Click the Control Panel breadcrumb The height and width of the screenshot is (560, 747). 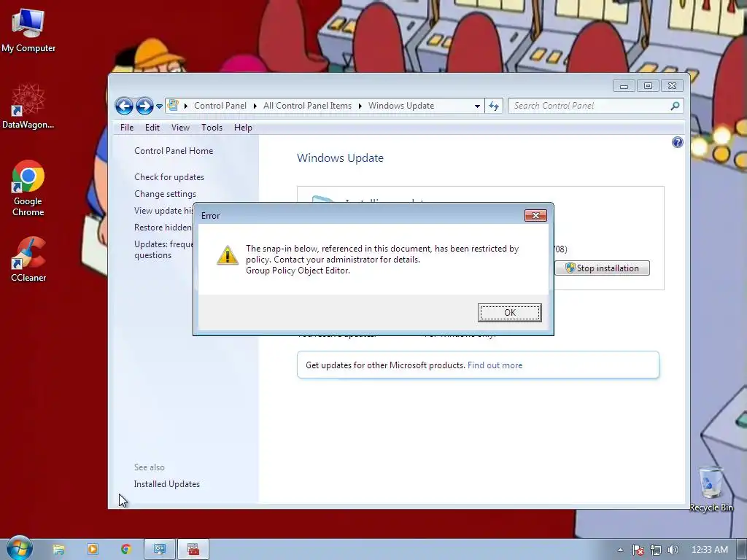220,106
